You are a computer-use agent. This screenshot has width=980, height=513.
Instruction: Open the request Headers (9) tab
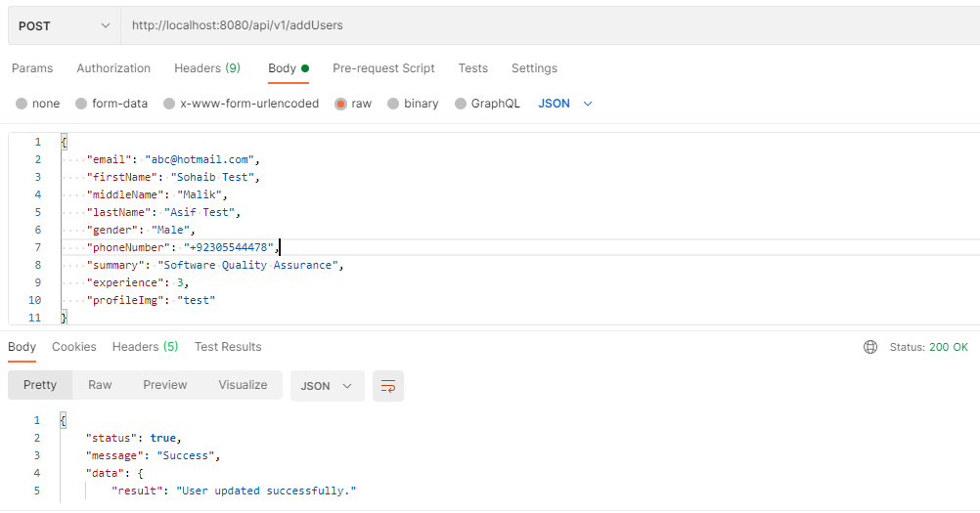click(x=207, y=68)
